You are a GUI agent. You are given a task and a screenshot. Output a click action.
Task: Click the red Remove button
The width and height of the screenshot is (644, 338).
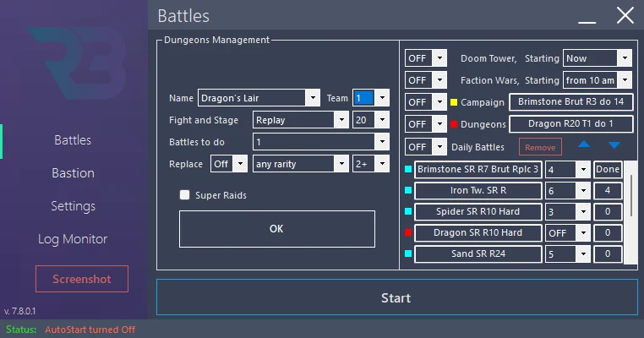540,147
